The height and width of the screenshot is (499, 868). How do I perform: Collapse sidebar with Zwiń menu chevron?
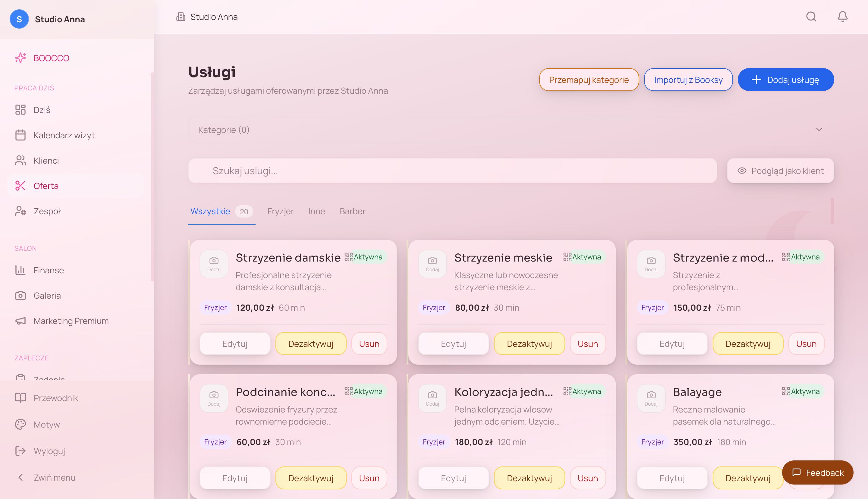tap(20, 477)
